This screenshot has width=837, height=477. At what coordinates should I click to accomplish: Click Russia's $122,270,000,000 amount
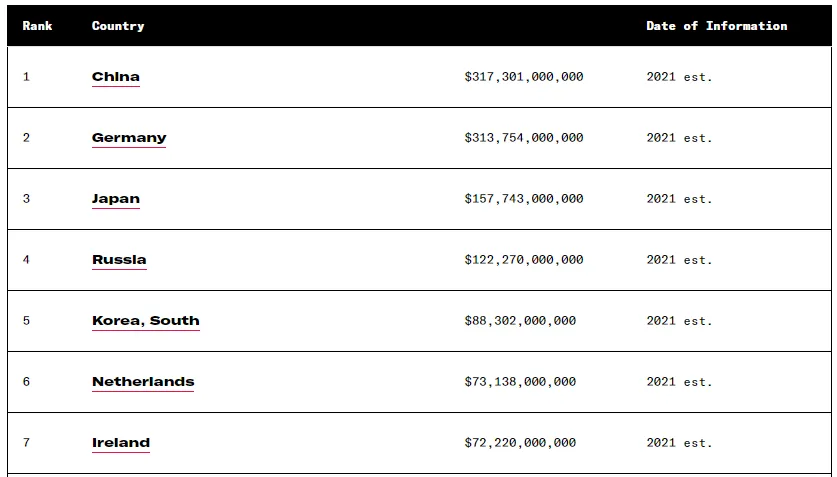tap(524, 260)
